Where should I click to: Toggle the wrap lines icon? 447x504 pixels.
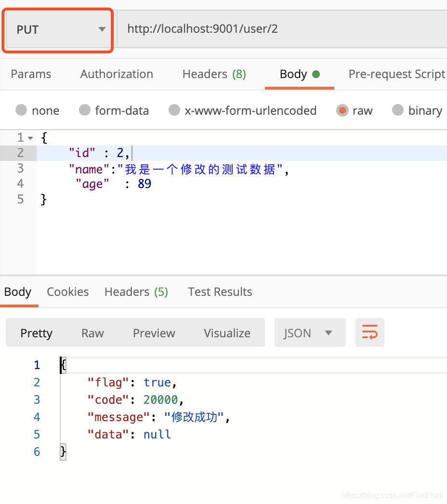point(369,332)
